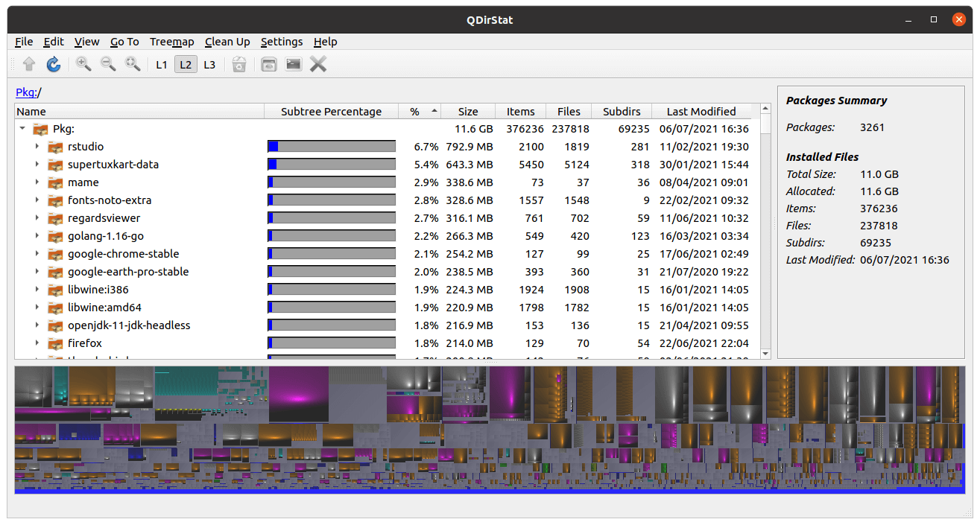Screen dimensions: 980x525
Task: Select the 792.9 MB size cell
Action: 469,147
